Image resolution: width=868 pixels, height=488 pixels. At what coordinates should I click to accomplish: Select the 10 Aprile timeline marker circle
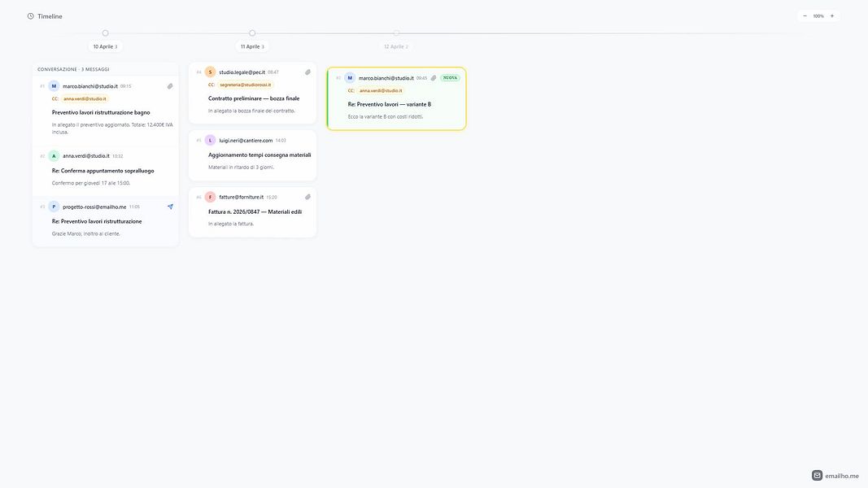[x=105, y=33]
